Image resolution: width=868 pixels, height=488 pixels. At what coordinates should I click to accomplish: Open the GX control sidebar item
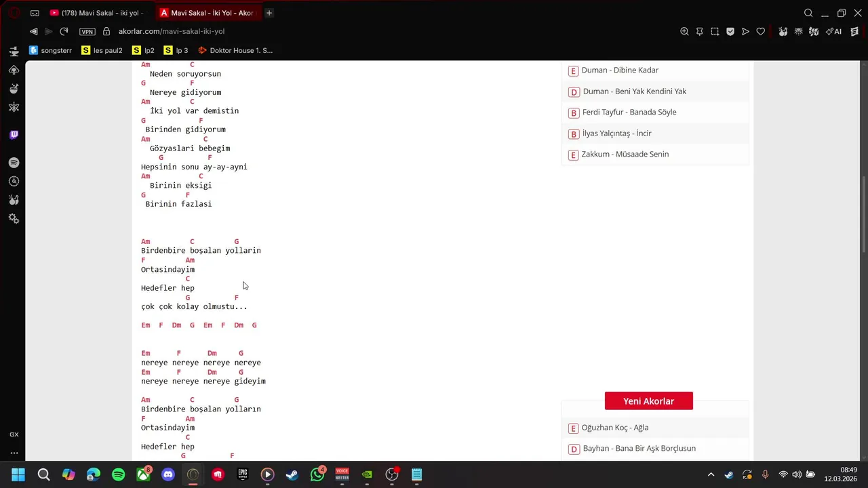tap(14, 434)
